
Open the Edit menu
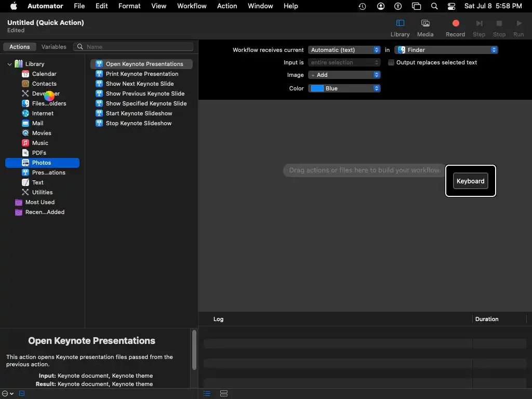point(101,6)
